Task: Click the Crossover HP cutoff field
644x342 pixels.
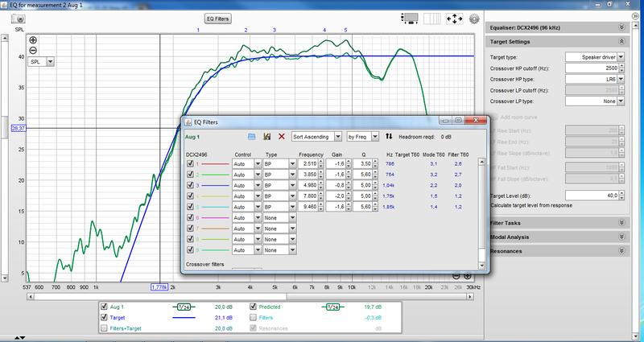Action: point(592,68)
